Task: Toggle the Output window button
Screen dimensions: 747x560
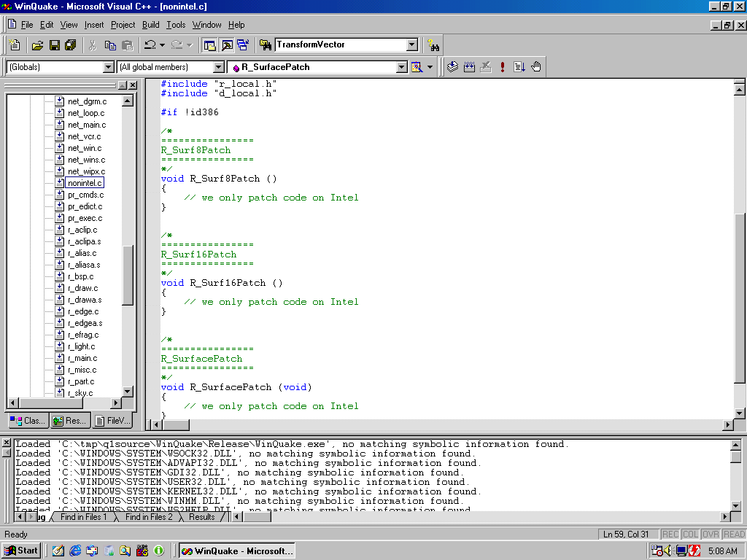Action: click(x=227, y=44)
